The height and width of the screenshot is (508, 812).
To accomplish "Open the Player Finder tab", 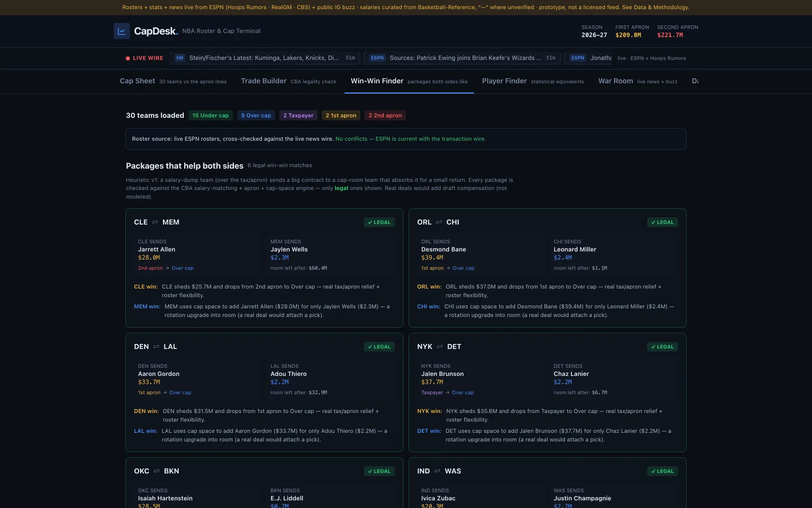I will (533, 81).
